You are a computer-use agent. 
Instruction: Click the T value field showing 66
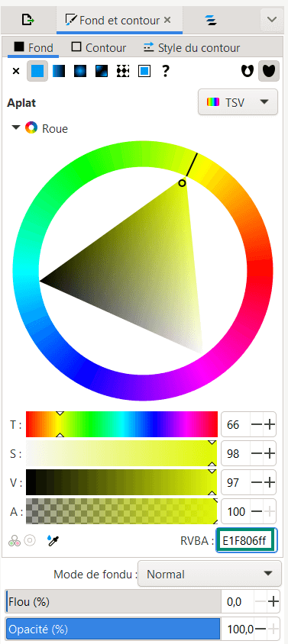(236, 425)
